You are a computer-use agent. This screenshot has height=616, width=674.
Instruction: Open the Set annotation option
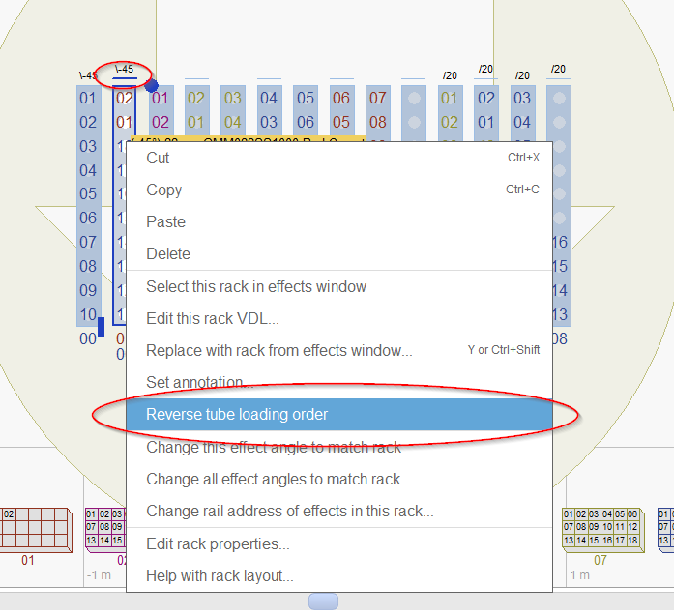[199, 383]
